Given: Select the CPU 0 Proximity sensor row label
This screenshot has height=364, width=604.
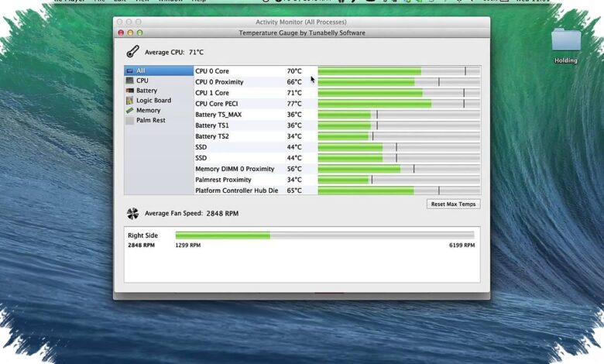Looking at the screenshot, I should click(219, 82).
